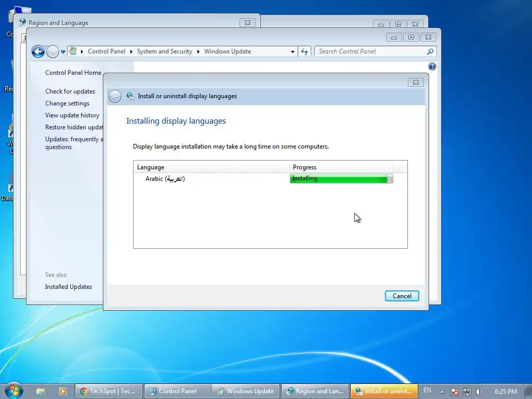Show hidden tray icons arrow
Image resolution: width=532 pixels, height=399 pixels.
(442, 392)
